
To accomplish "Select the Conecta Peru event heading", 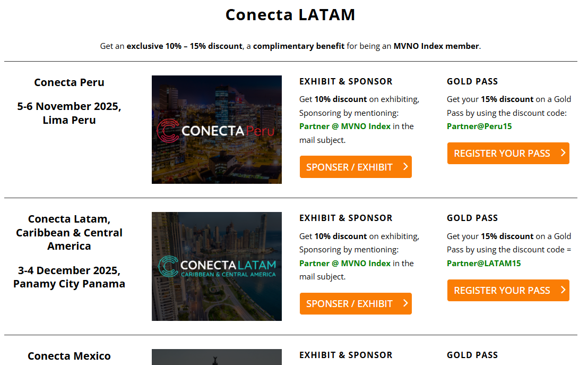I will point(69,82).
